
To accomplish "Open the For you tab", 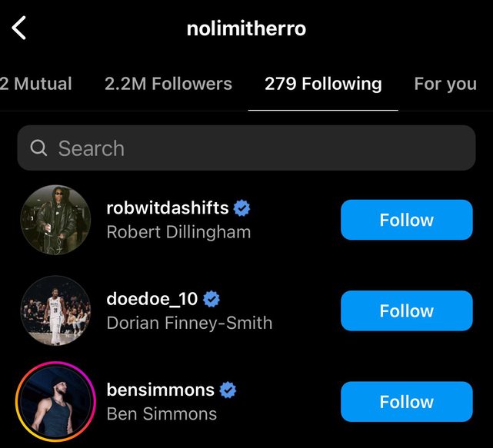I will [x=445, y=84].
